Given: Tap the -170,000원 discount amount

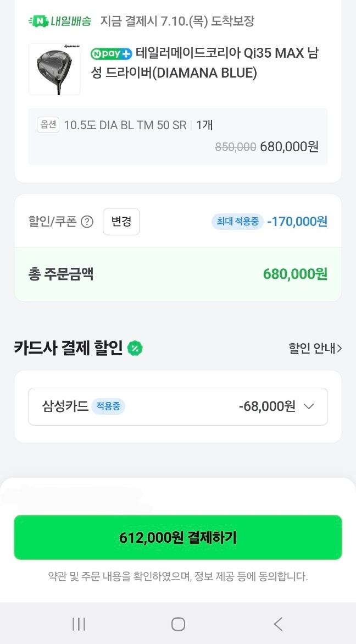Looking at the screenshot, I should 297,222.
